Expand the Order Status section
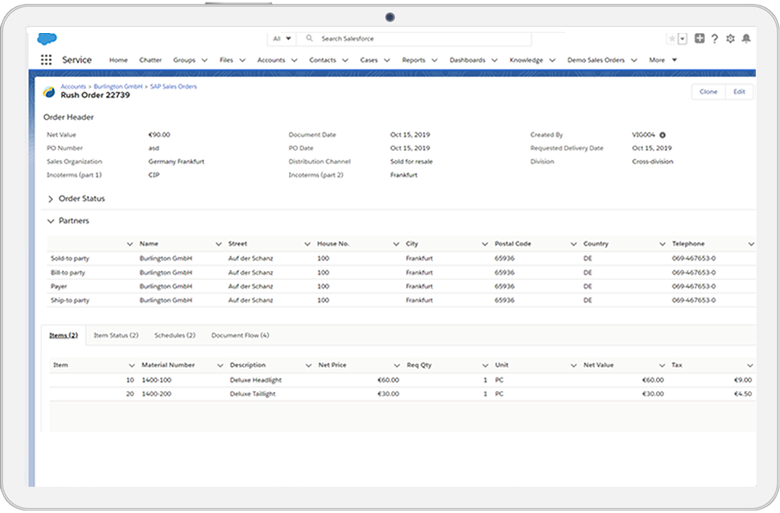 click(x=50, y=199)
